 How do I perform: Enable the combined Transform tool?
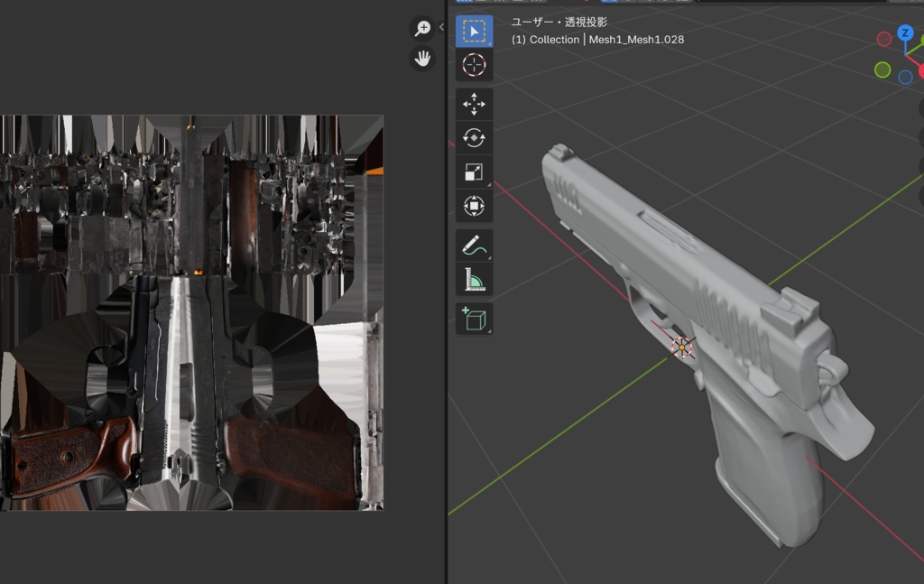click(x=474, y=206)
